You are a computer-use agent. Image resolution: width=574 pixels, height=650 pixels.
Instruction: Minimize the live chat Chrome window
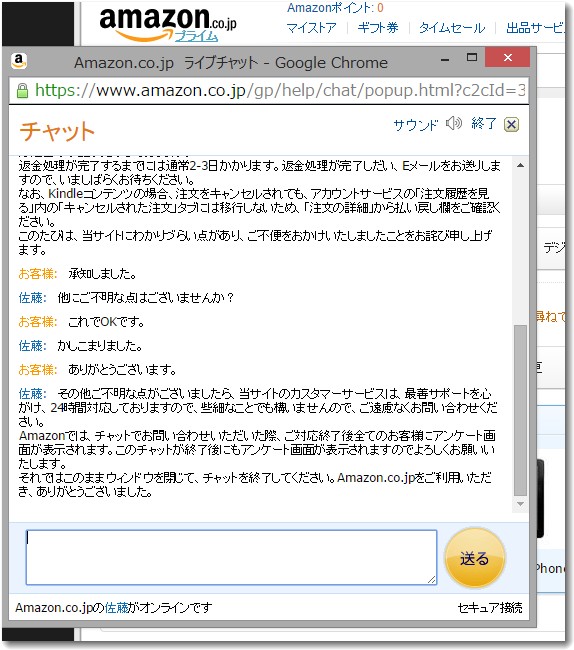pos(445,58)
